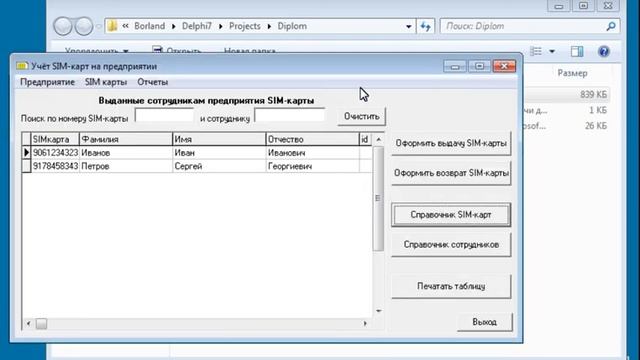Click the Фамилия column header
The width and height of the screenshot is (640, 360).
coord(126,139)
